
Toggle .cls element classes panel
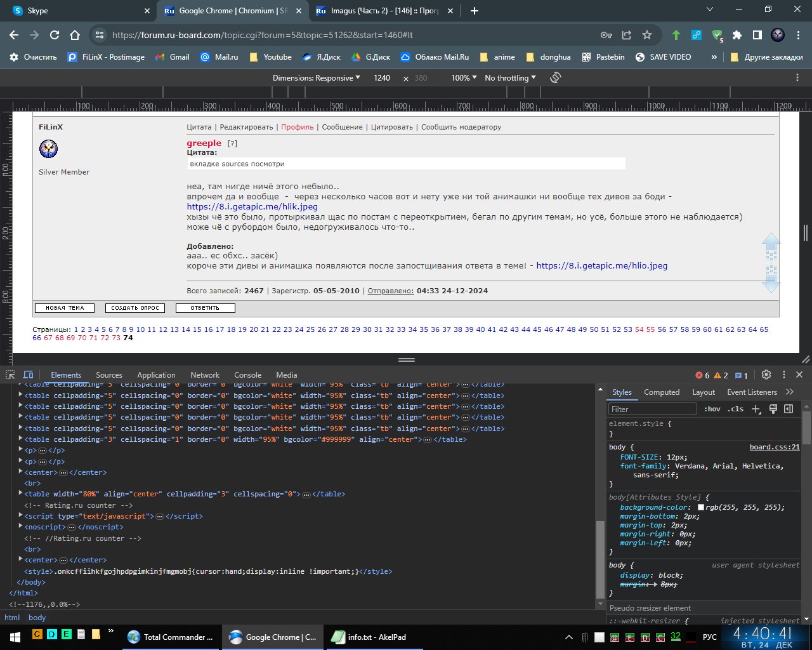(735, 409)
